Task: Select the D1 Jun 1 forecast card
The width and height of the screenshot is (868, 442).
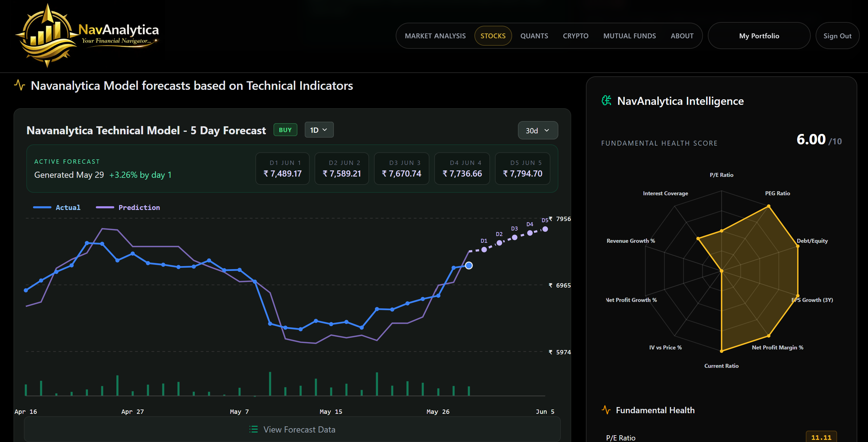Action: (282, 169)
